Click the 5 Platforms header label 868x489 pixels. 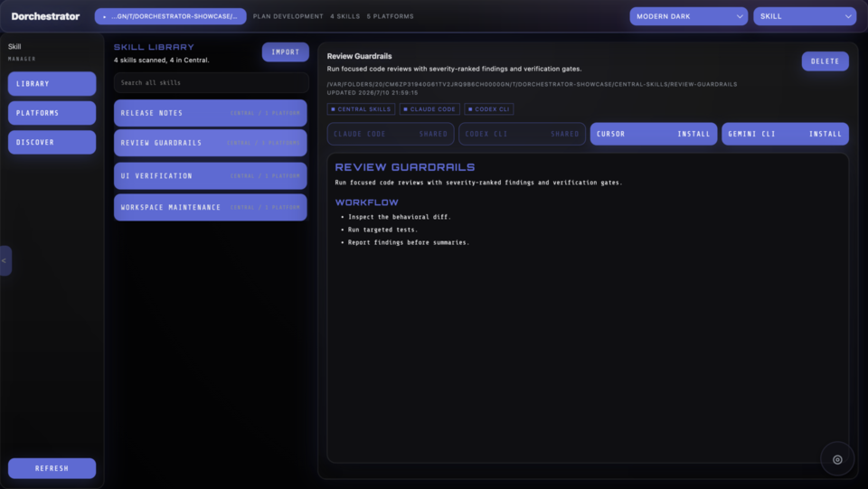pos(390,16)
